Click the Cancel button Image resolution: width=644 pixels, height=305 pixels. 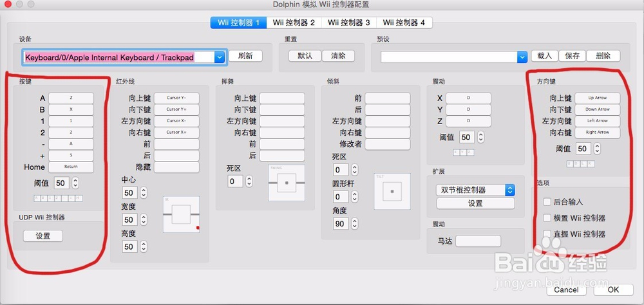click(566, 290)
